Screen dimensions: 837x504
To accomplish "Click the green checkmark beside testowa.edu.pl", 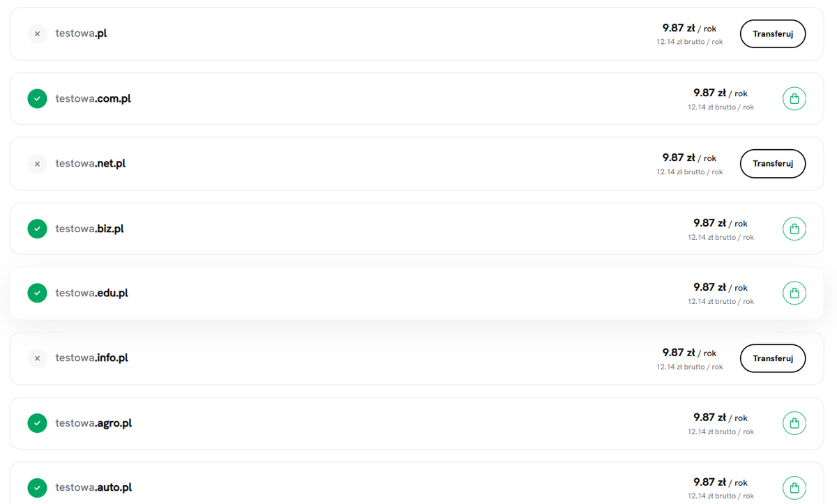I will click(37, 293).
